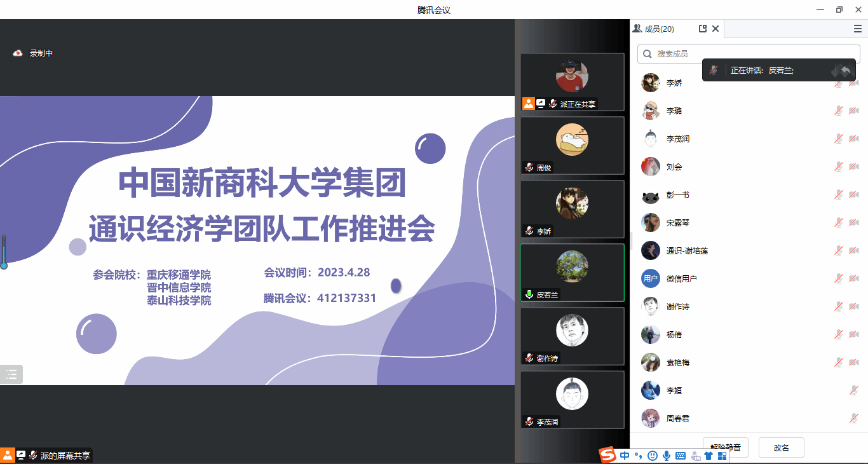Toggle 李茂润's camera icon in the list
868x464 pixels.
click(x=853, y=139)
